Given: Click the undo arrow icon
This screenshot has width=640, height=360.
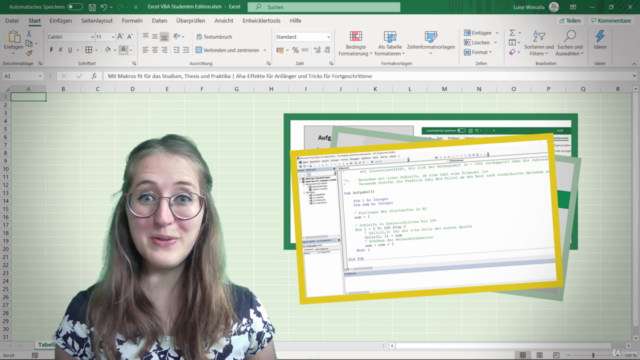Looking at the screenshot, I should click(x=104, y=7).
